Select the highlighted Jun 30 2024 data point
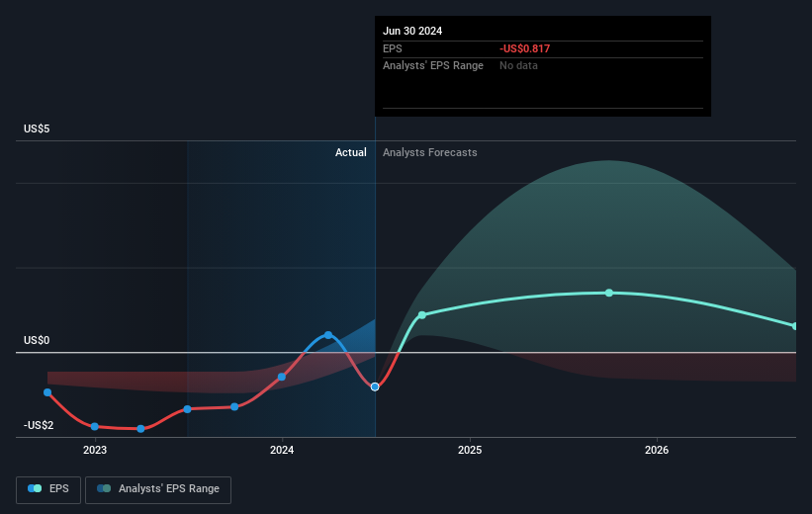 (x=375, y=386)
